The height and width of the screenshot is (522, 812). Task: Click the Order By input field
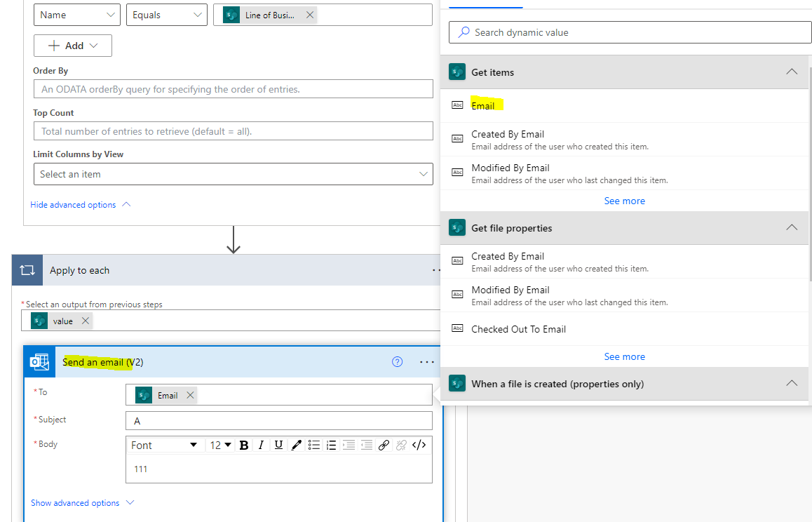(x=233, y=88)
